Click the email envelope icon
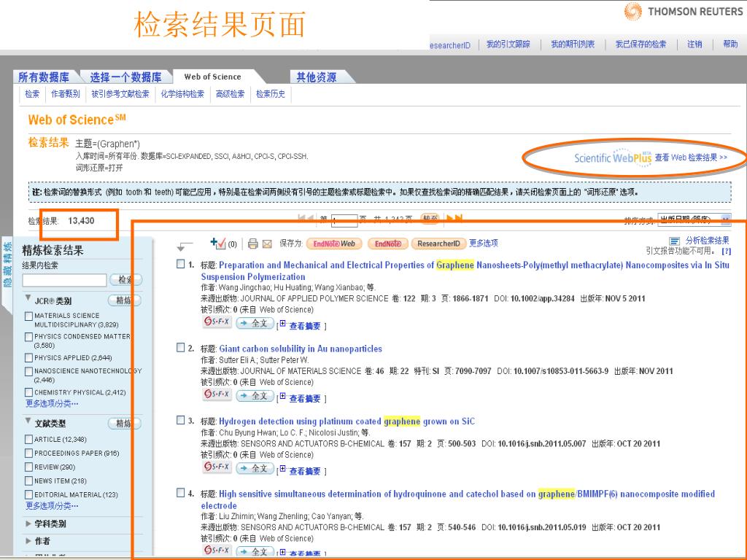Image resolution: width=747 pixels, height=560 pixels. coord(267,244)
